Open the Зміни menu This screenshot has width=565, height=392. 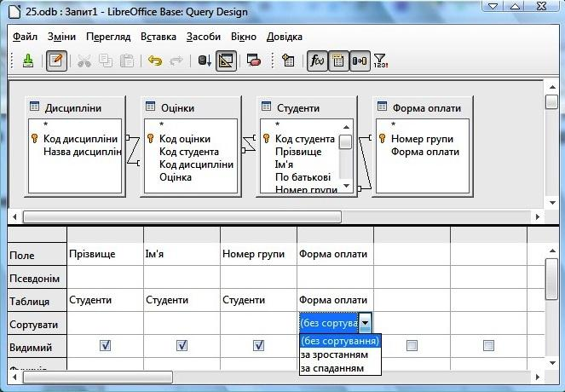[x=61, y=37]
